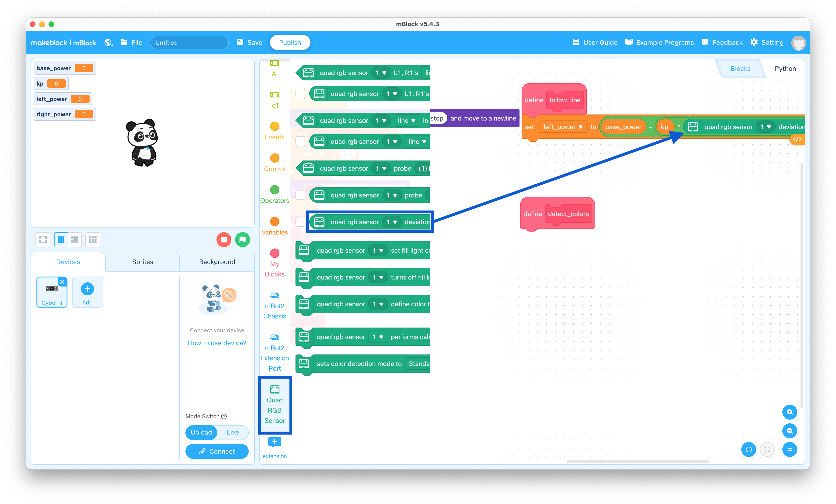The height and width of the screenshot is (504, 836).
Task: Click the Mode Switch help icon
Action: pos(224,416)
